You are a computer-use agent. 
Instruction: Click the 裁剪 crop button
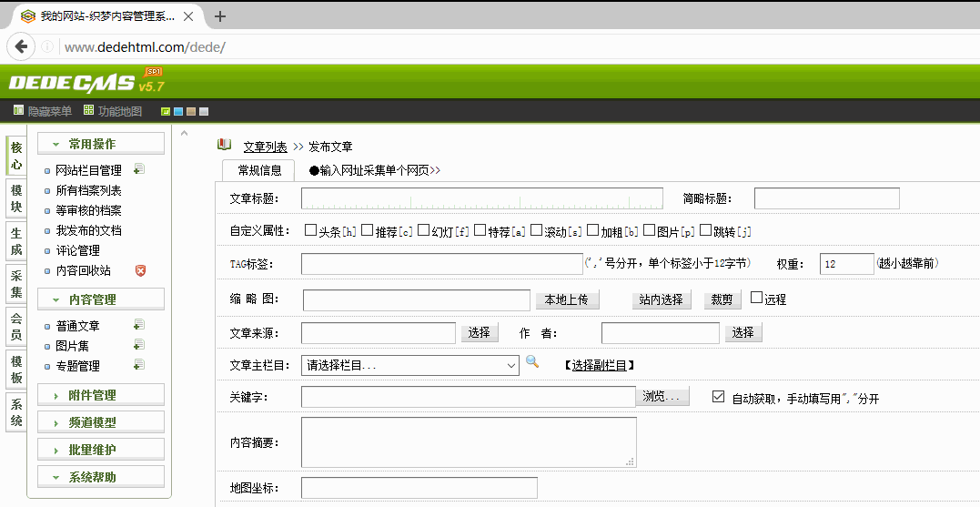coord(722,299)
